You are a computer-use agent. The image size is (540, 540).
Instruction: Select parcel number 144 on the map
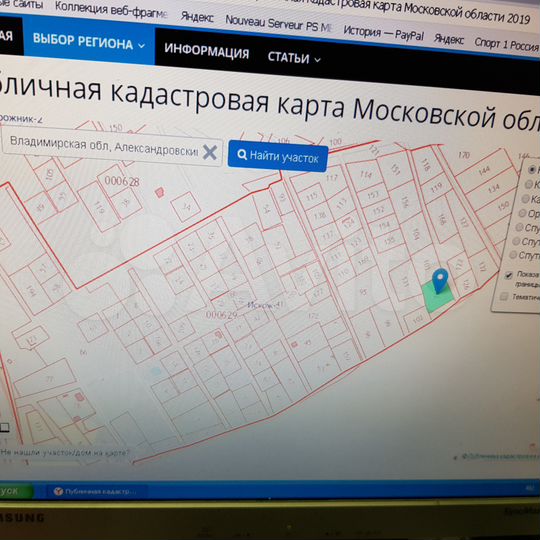click(484, 170)
